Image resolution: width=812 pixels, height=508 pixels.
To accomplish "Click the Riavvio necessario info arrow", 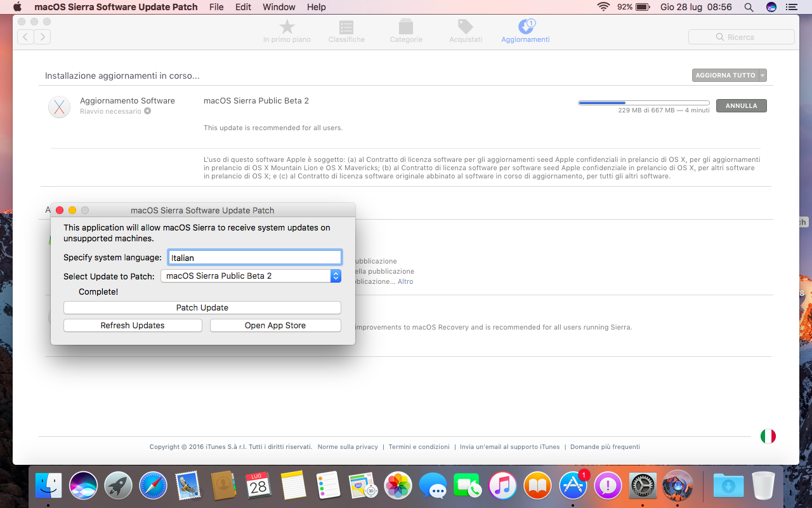I will [x=147, y=111].
